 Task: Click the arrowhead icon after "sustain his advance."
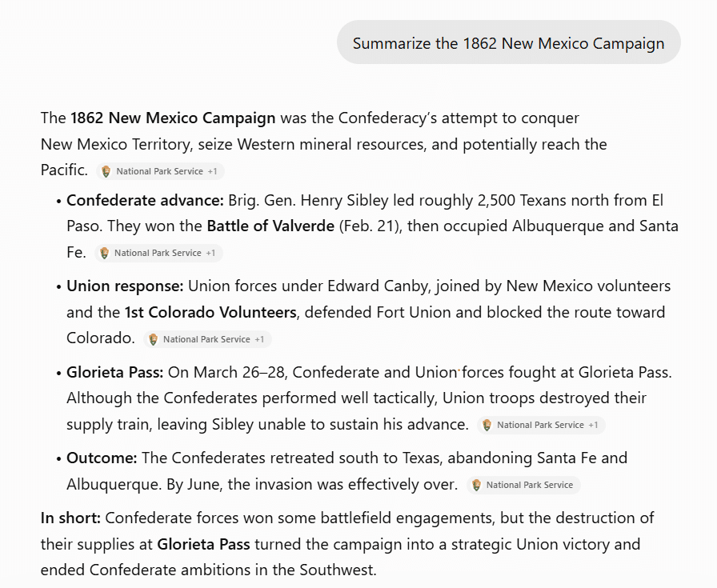point(487,426)
